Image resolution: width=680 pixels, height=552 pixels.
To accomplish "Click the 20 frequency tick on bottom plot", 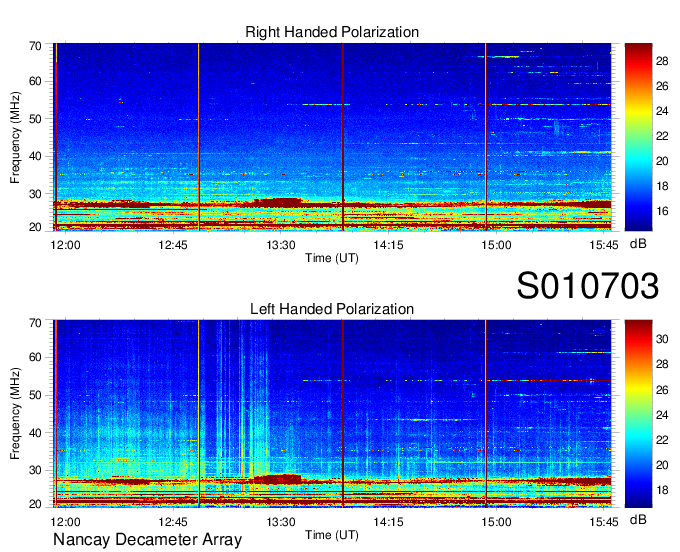I will (35, 504).
